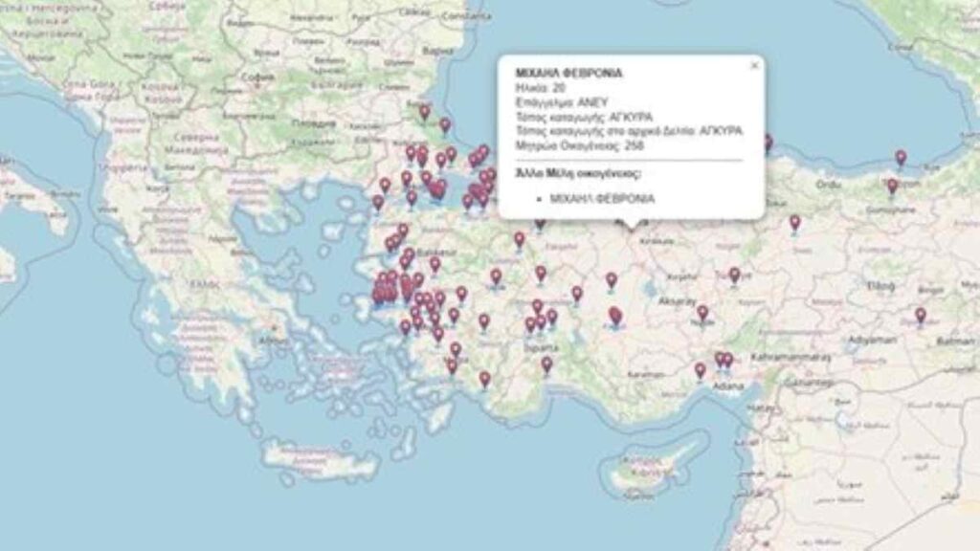Open the southernmost marker on Antalya coast

tap(485, 379)
